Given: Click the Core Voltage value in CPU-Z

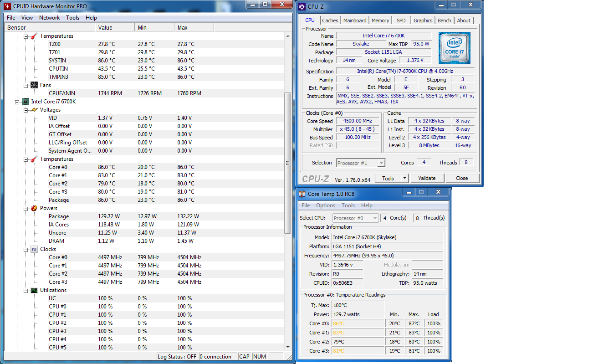Looking at the screenshot, I should pyautogui.click(x=415, y=60).
